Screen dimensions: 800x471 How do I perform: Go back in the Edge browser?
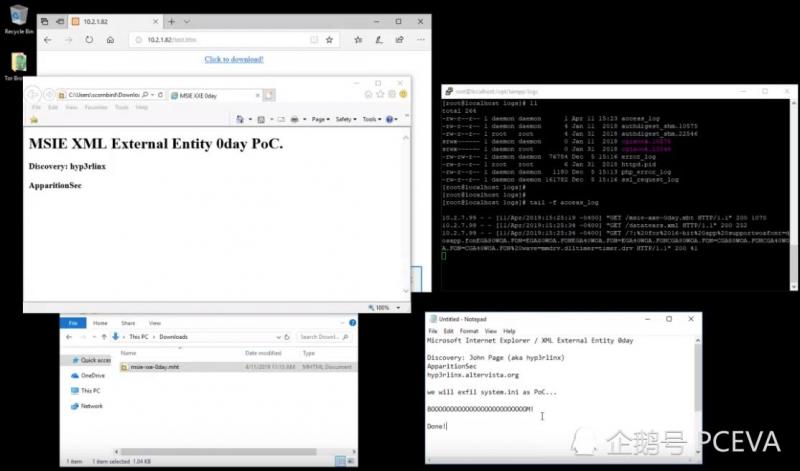48,40
